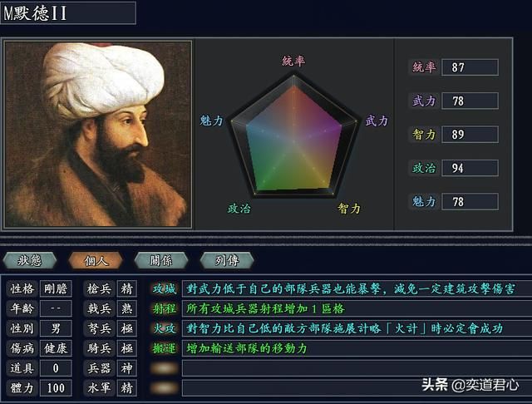Click the 火攻 skill description text
This screenshot has width=532, height=404.
click(344, 328)
